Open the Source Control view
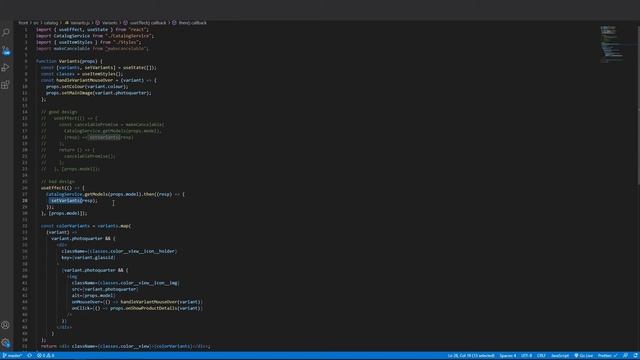Viewport: 640px width, 360px height. 6,51
